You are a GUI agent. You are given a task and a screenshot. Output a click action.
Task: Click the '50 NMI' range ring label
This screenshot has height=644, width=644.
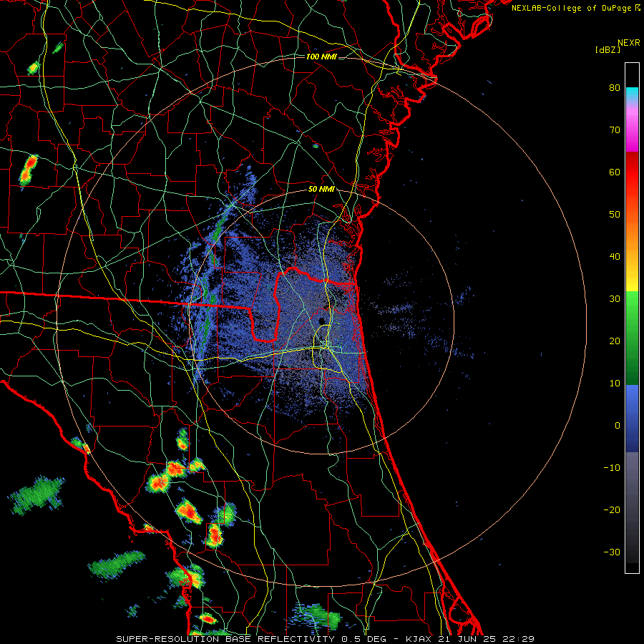click(321, 190)
